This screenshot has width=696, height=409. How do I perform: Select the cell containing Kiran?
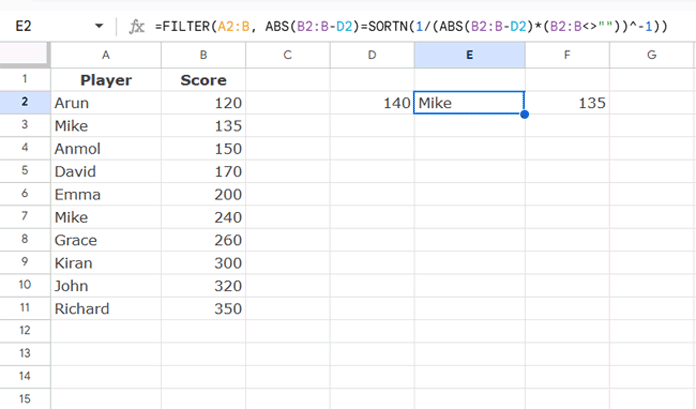coord(106,263)
